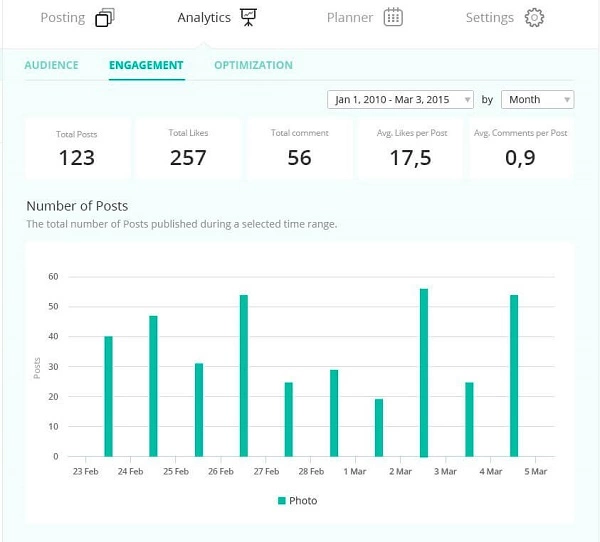Click the tallest bar near 3 Mar
The image size is (600, 542).
(424, 372)
